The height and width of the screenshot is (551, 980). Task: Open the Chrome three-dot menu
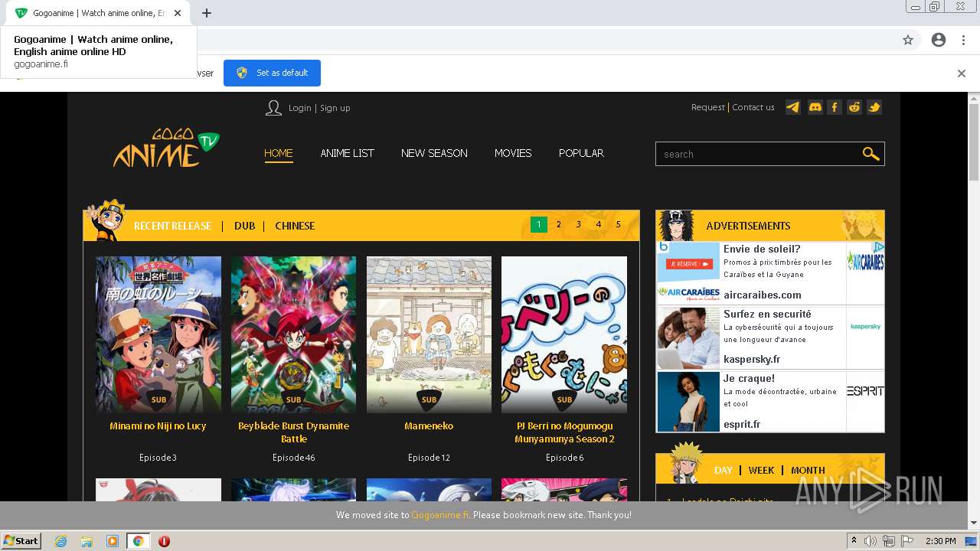962,40
